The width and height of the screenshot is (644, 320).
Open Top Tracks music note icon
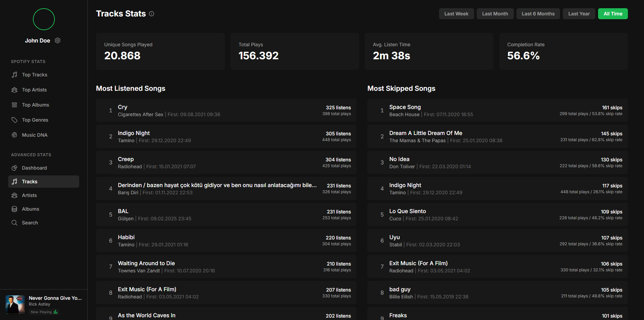click(14, 75)
